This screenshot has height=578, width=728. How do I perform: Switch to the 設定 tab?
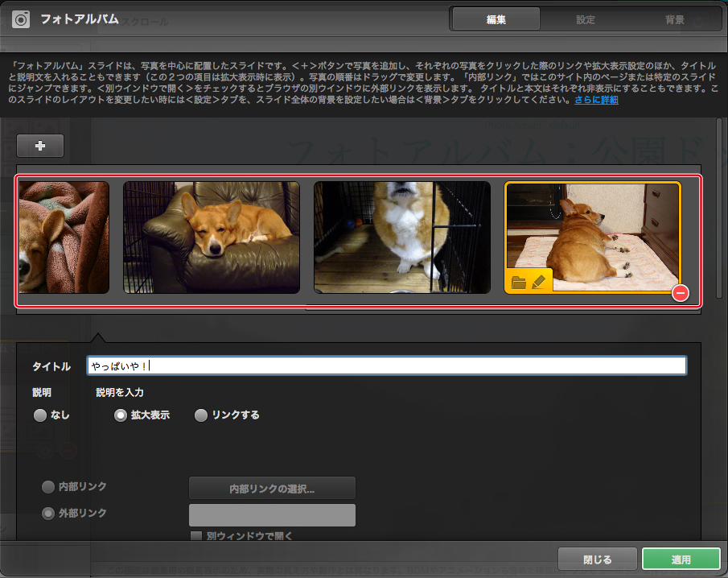pyautogui.click(x=585, y=19)
